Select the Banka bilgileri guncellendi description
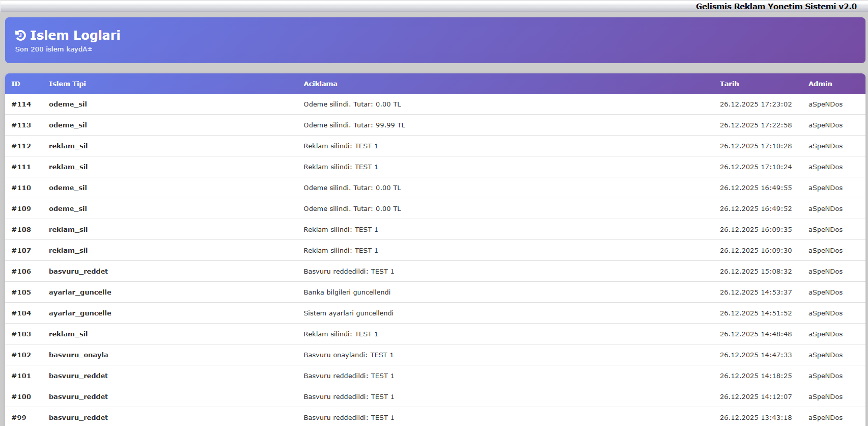The image size is (868, 426). pyautogui.click(x=347, y=292)
